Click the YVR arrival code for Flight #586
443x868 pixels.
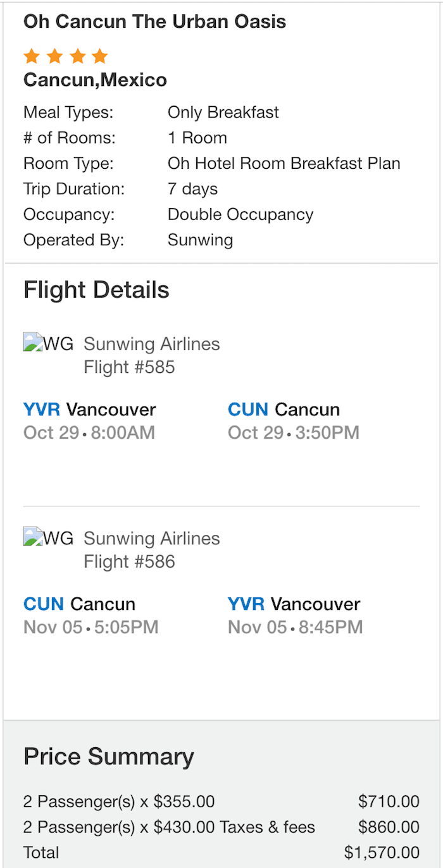(x=246, y=604)
